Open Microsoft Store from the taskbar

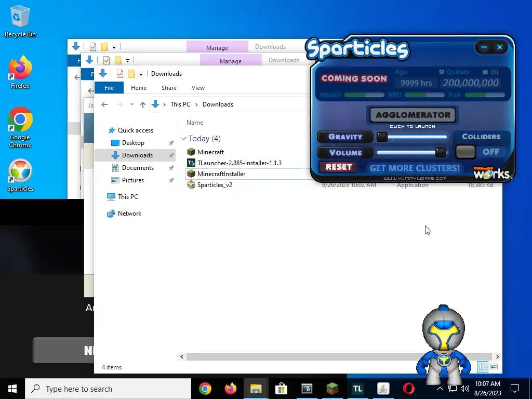coord(281,389)
